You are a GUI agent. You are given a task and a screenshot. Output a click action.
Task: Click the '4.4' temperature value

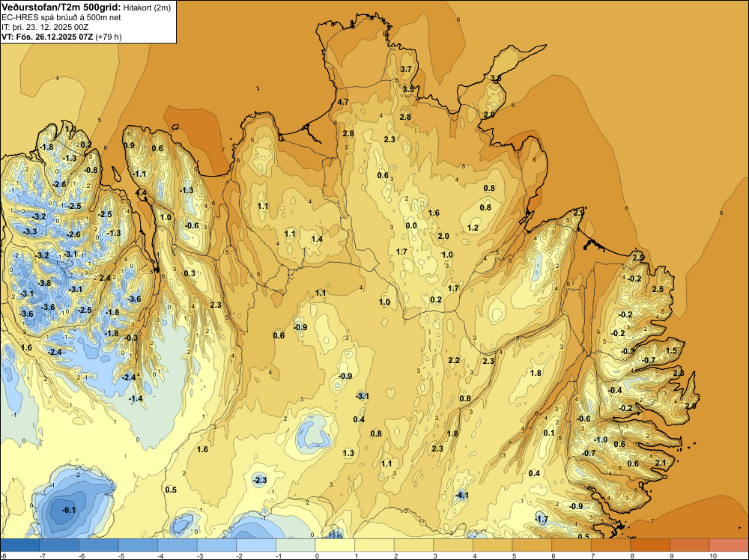[x=142, y=192]
